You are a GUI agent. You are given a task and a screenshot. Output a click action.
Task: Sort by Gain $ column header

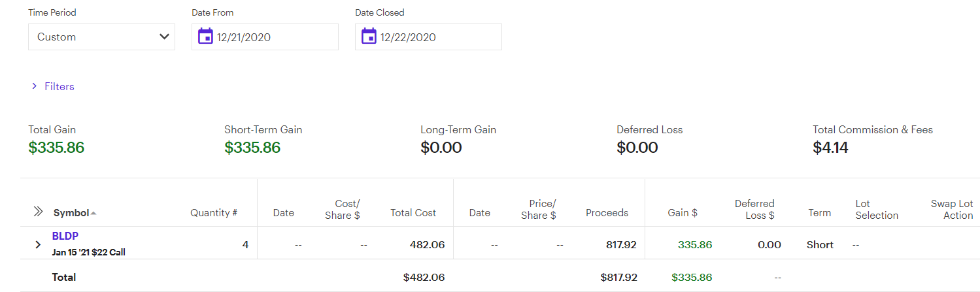click(x=682, y=213)
